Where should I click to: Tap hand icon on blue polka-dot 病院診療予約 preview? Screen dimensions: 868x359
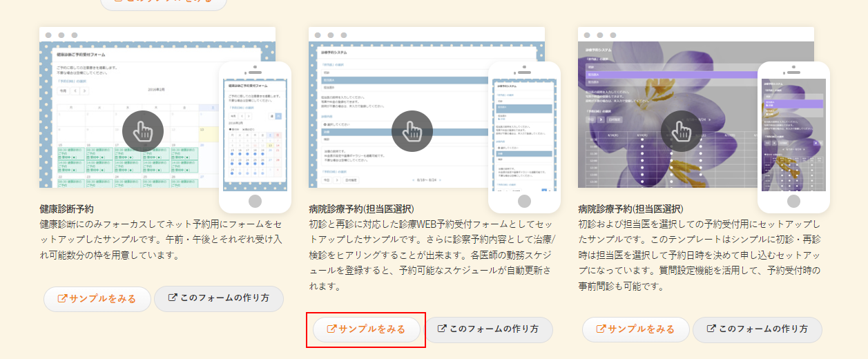coord(412,130)
